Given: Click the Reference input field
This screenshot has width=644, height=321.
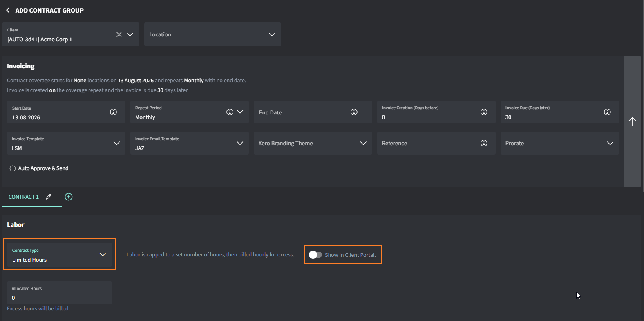Looking at the screenshot, I should click(x=436, y=143).
